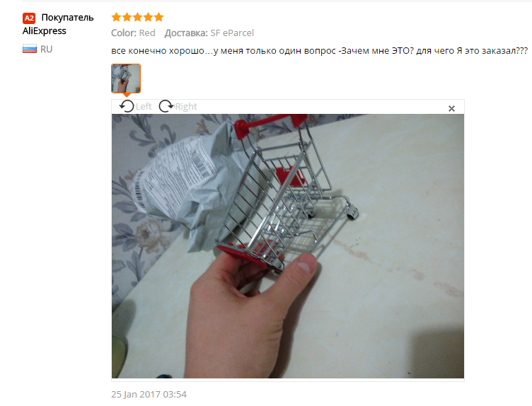Open the Покупатель AliExpress buyer name
The image size is (532, 406).
(x=58, y=24)
